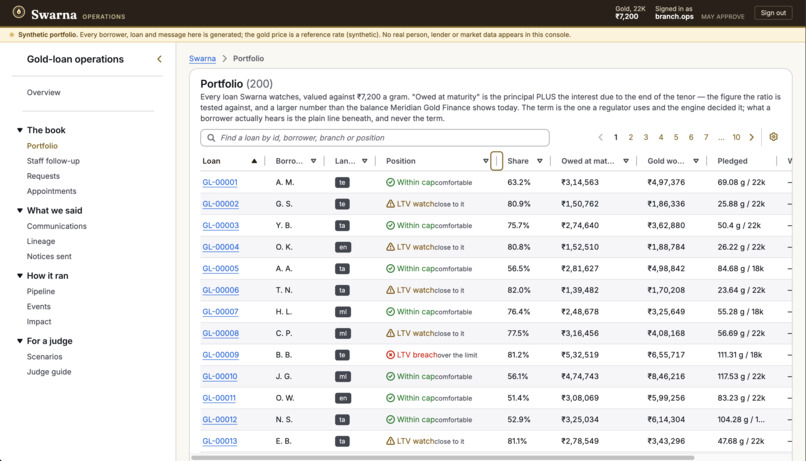
Task: Open Borrower column filter dropdown
Action: pos(314,161)
